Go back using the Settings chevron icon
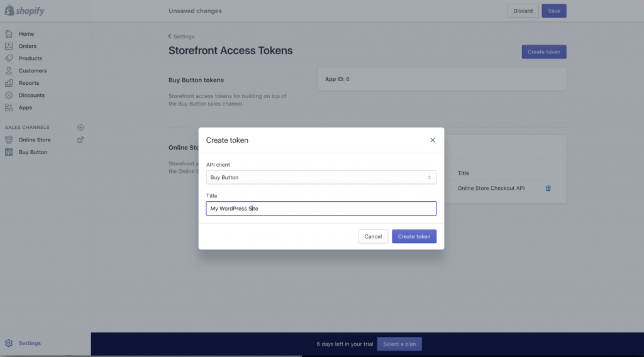This screenshot has height=357, width=644. [170, 36]
